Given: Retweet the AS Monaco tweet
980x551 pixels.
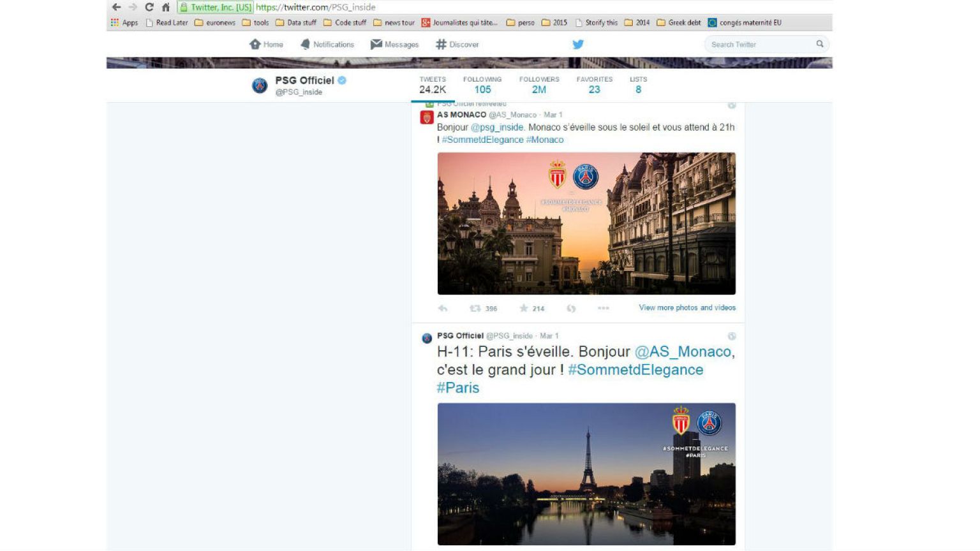Looking at the screenshot, I should 475,308.
